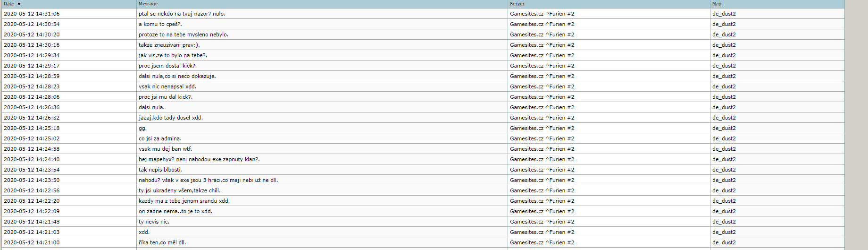Viewport: 868px width, 250px height.
Task: Click the message "co jsi za admina."
Action: click(160, 138)
